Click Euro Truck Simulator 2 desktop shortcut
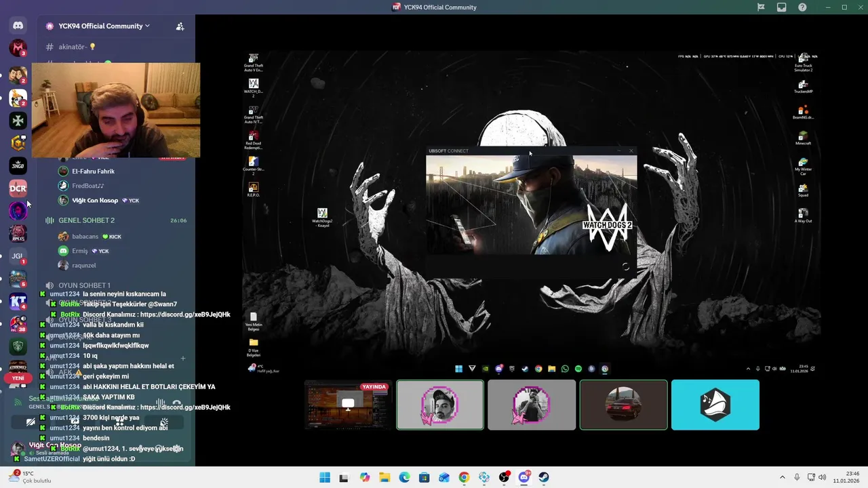 (x=804, y=63)
